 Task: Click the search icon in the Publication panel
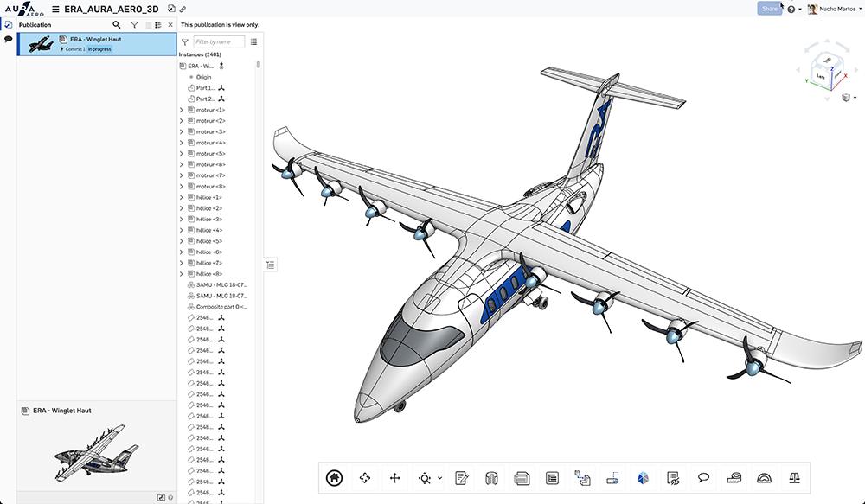coord(115,25)
